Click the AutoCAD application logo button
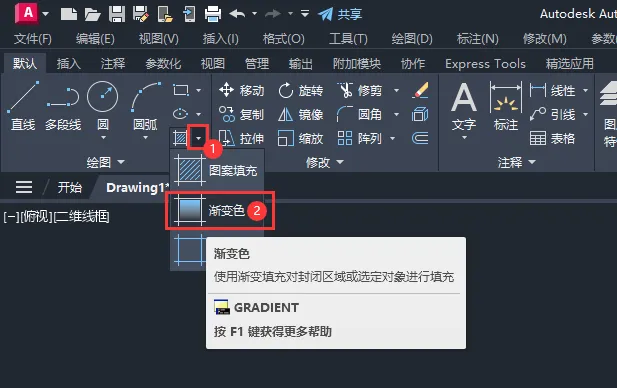The width and height of the screenshot is (617, 388). [x=27, y=13]
